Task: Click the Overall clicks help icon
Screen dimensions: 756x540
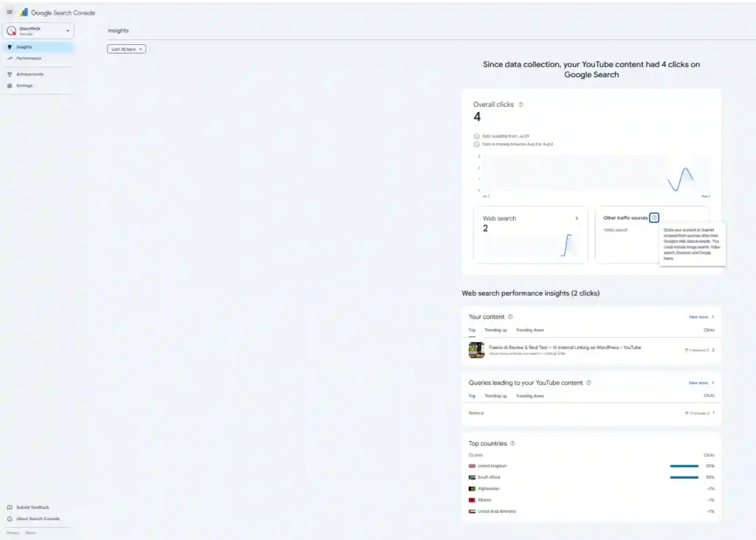Action: [520, 105]
